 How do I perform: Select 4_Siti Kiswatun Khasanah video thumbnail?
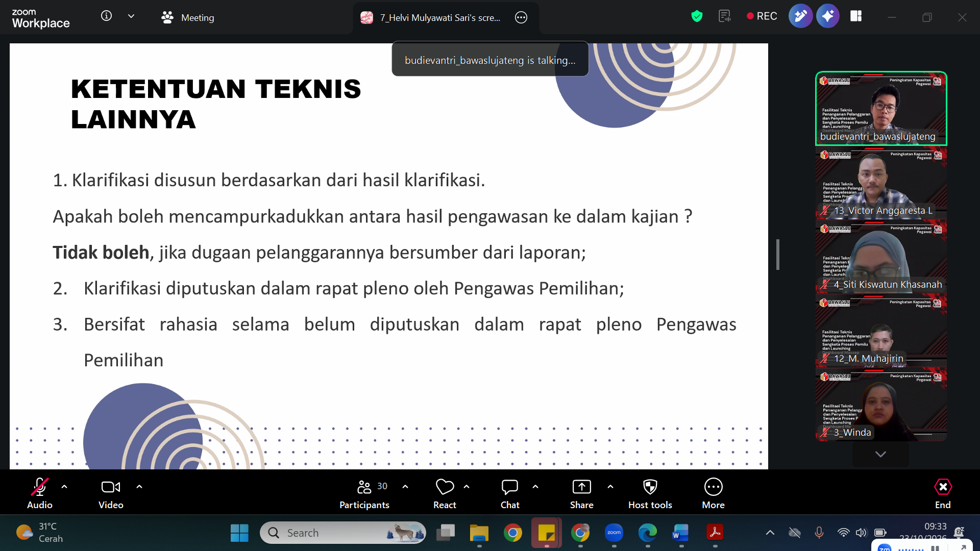tap(881, 257)
